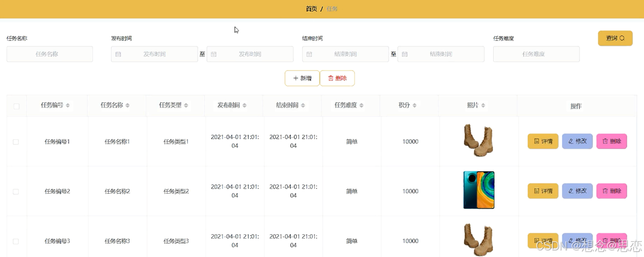Sort by 发布时间 column arrows
Viewport: 644px width, 257px height.
245,105
